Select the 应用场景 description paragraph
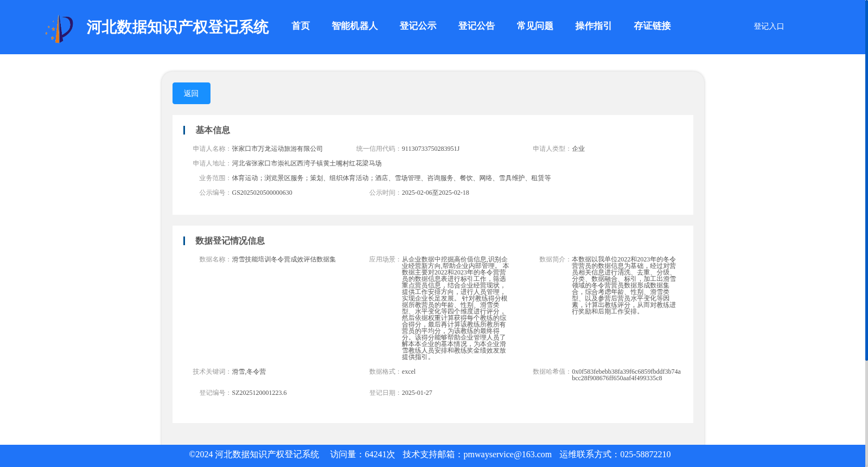 456,308
